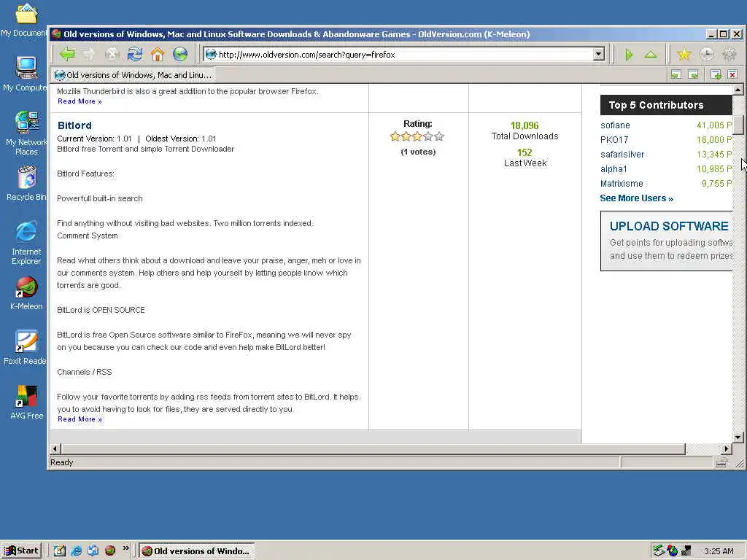
Task: Click the vertical scrollbar down arrow
Action: [738, 437]
